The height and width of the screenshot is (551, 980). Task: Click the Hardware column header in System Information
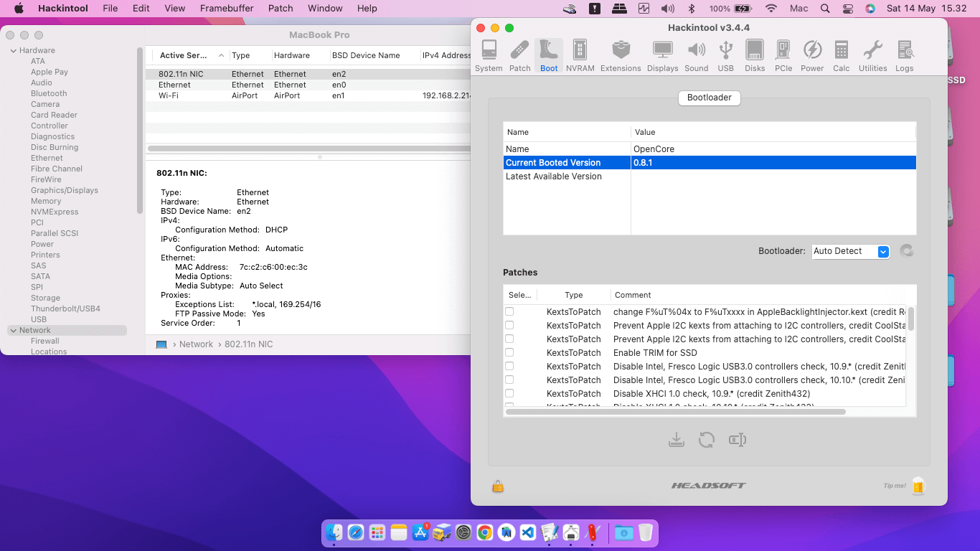(300, 55)
